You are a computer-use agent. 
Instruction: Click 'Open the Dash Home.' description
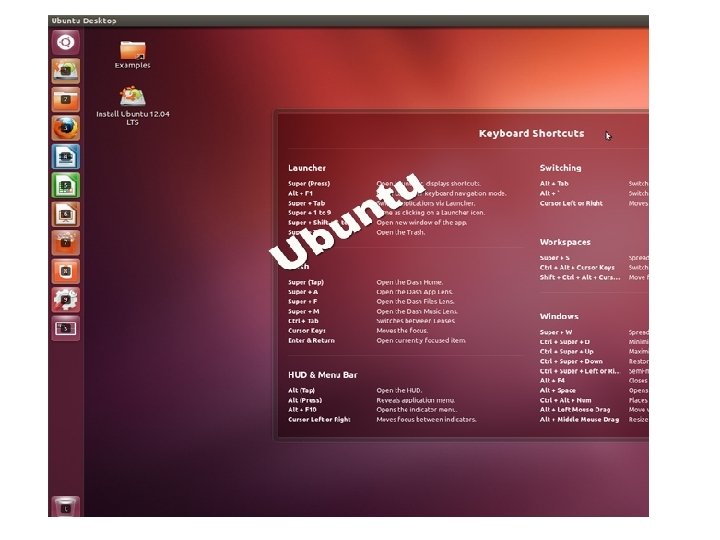[410, 282]
